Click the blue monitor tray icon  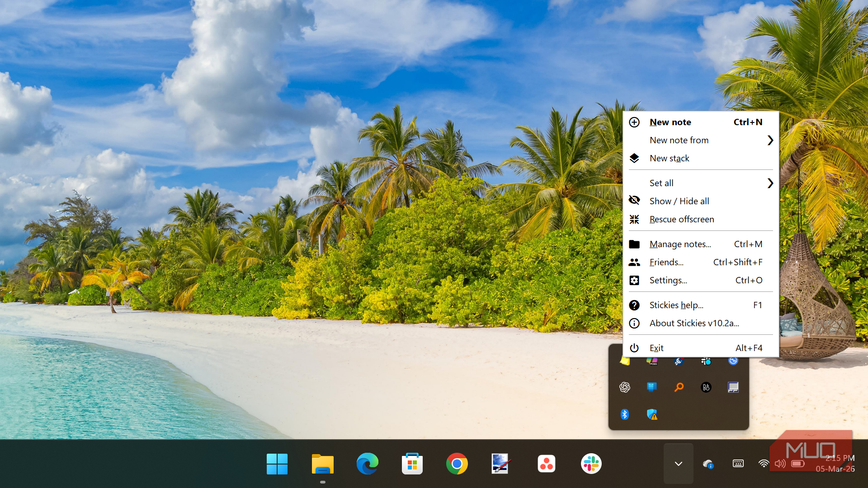tap(652, 387)
